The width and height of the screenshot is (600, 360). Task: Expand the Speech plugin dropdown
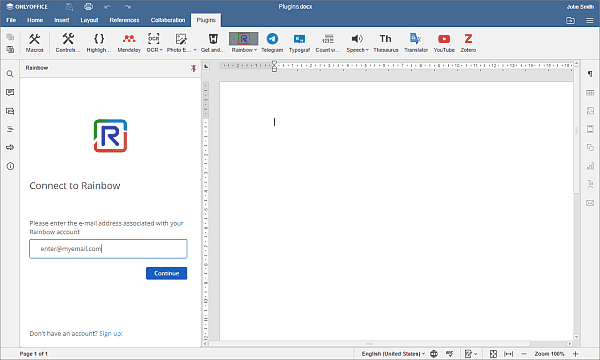pos(367,50)
